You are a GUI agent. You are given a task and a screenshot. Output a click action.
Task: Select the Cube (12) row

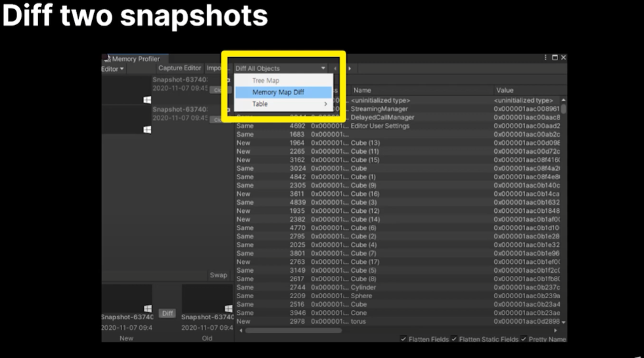(398, 211)
